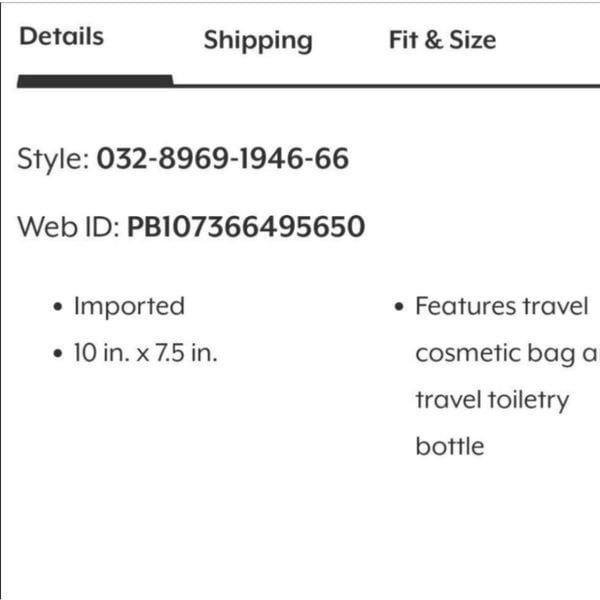Click the "Imported" bullet text

point(129,307)
